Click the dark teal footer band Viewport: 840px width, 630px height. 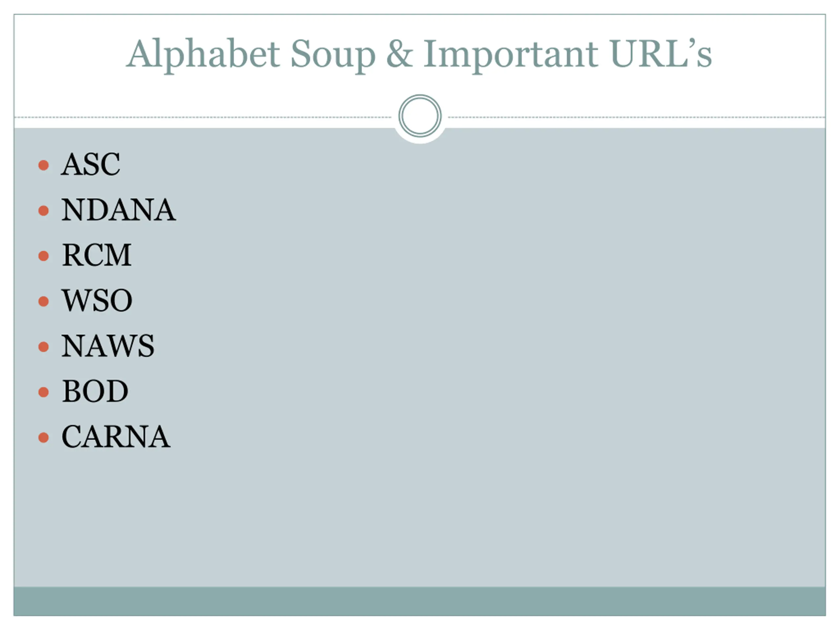point(420,601)
